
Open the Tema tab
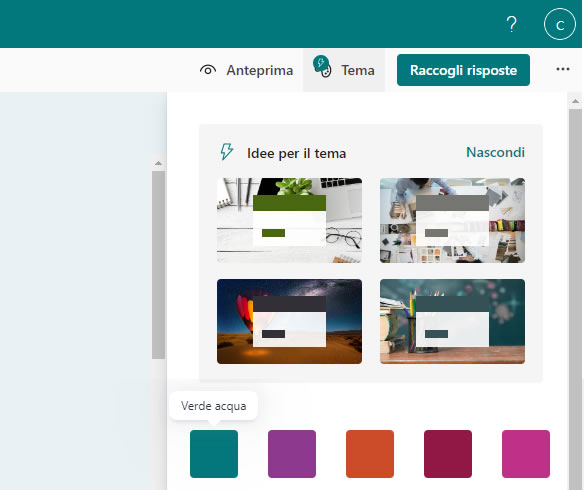tap(344, 70)
